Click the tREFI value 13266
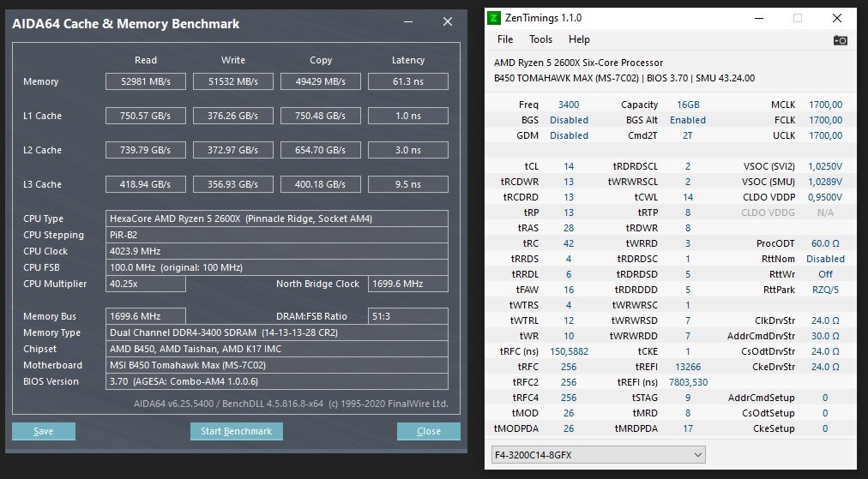This screenshot has height=479, width=868. [688, 367]
